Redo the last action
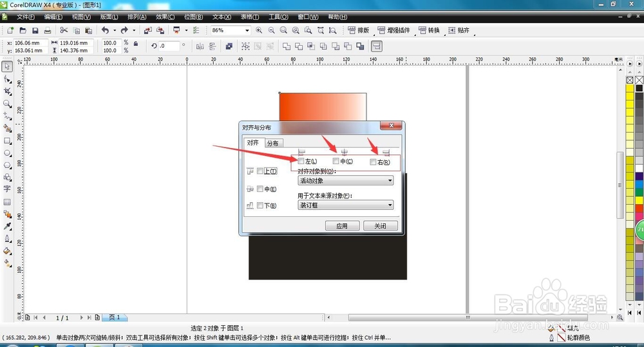 [x=124, y=30]
